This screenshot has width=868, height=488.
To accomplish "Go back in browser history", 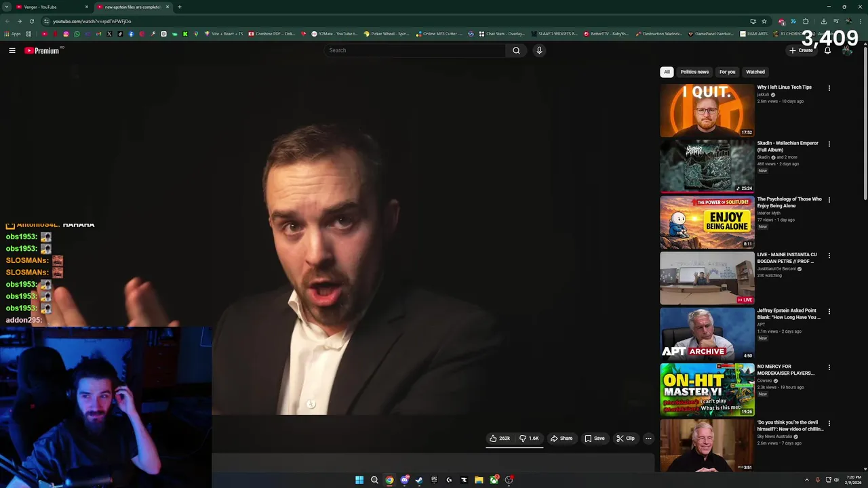I will (x=7, y=21).
